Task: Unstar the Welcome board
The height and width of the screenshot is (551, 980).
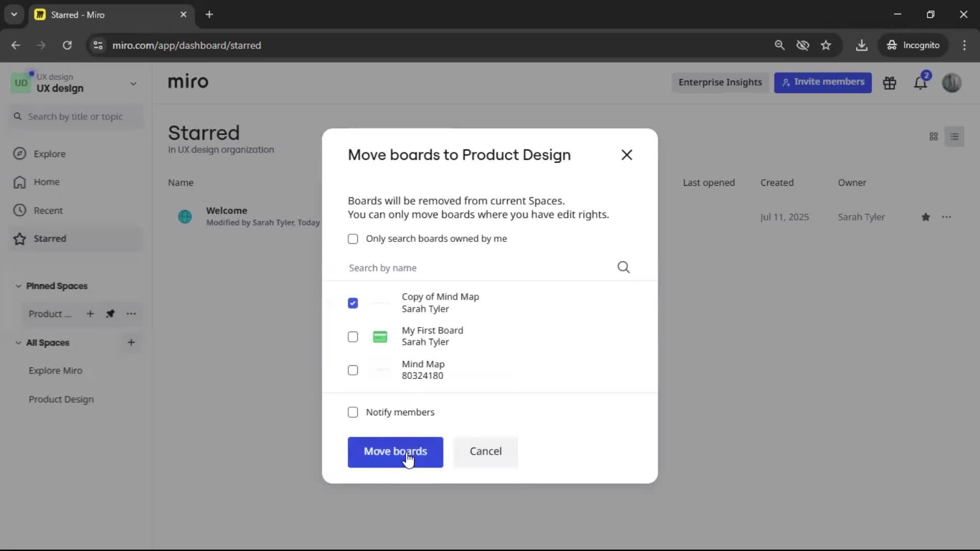Action: click(925, 217)
